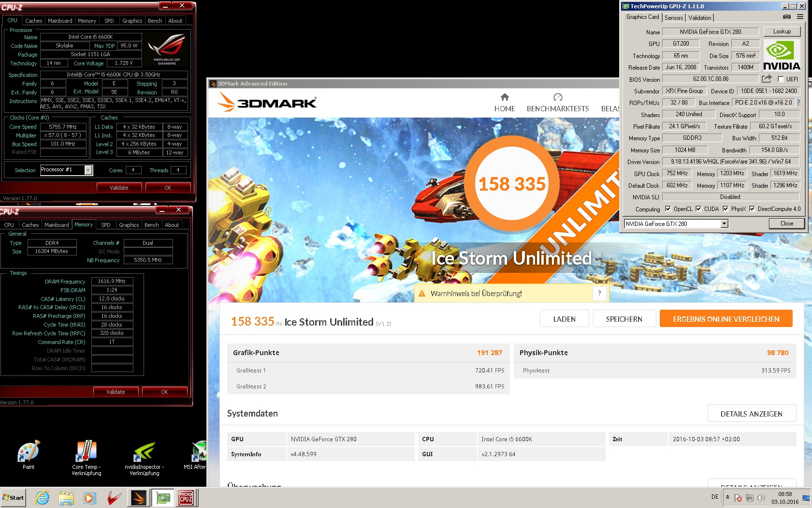Open the About tab in the lower CPU-Z window
The width and height of the screenshot is (812, 508).
pyautogui.click(x=172, y=225)
